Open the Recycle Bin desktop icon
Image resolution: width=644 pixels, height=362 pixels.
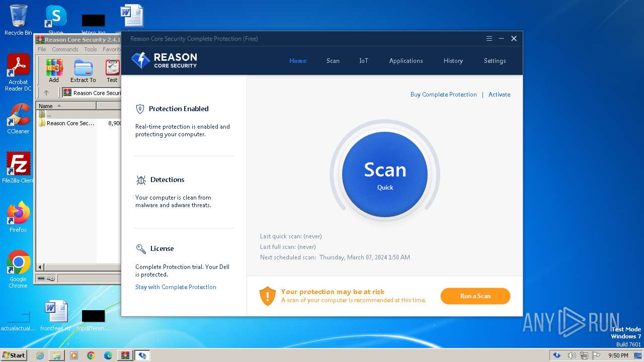pos(18,20)
